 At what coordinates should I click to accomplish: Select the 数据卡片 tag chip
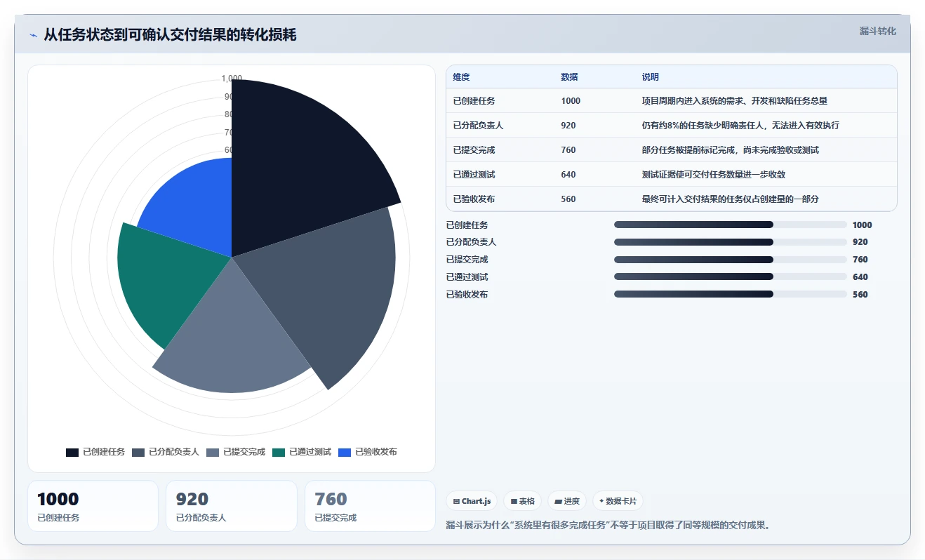(618, 501)
